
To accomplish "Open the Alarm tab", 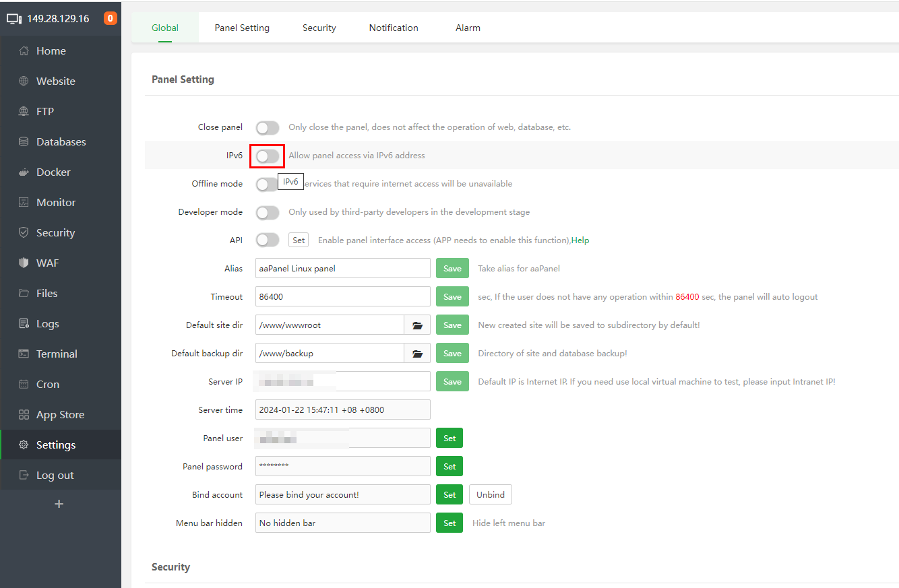I will pos(468,28).
